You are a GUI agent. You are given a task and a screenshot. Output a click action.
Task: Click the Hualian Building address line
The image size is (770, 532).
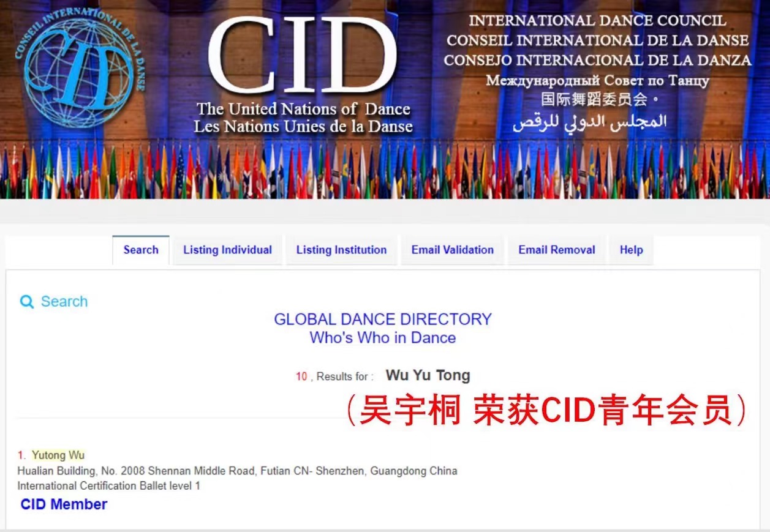pyautogui.click(x=237, y=471)
